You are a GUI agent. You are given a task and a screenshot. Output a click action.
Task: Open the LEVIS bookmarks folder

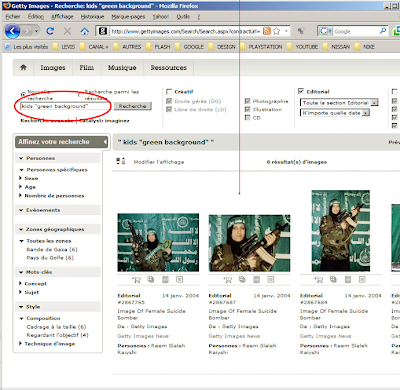pos(64,47)
